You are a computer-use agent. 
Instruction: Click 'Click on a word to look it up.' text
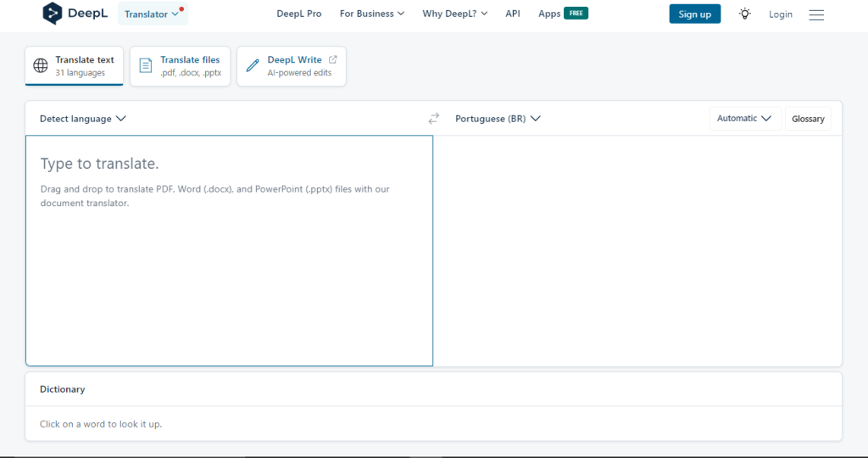click(101, 424)
